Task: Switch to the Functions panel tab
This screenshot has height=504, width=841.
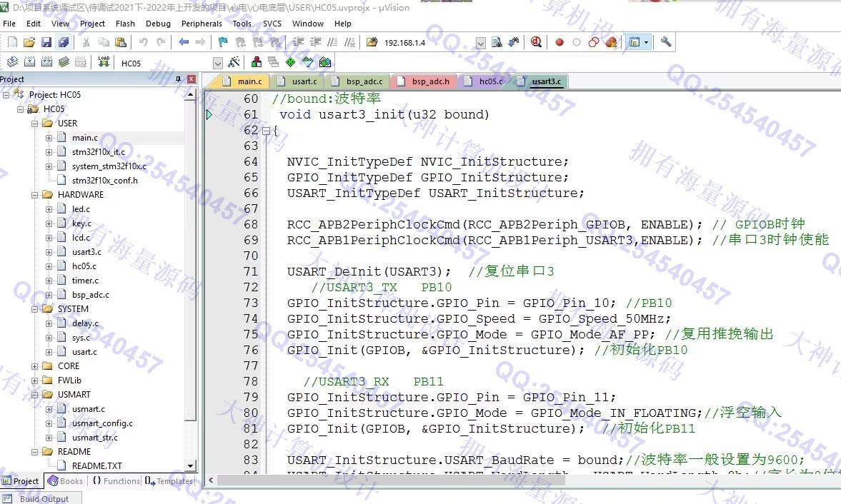Action: (116, 481)
